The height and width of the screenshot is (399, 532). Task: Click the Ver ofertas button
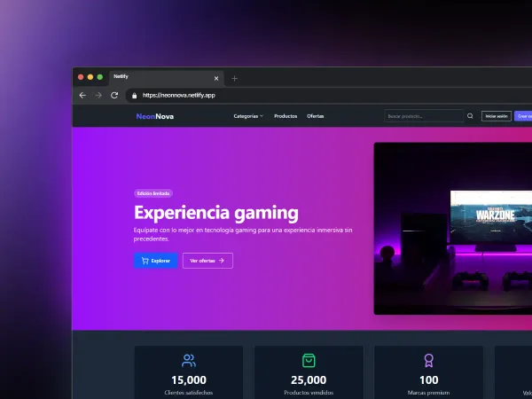click(x=207, y=261)
